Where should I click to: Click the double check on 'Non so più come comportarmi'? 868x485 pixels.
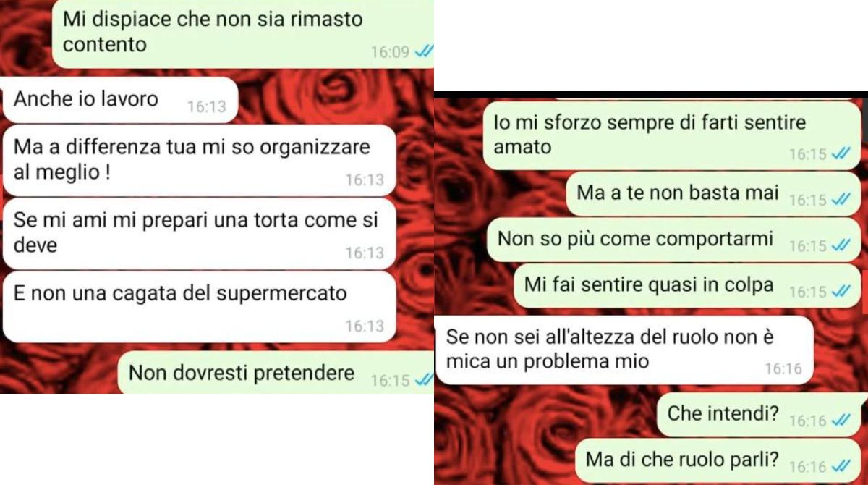pyautogui.click(x=841, y=246)
